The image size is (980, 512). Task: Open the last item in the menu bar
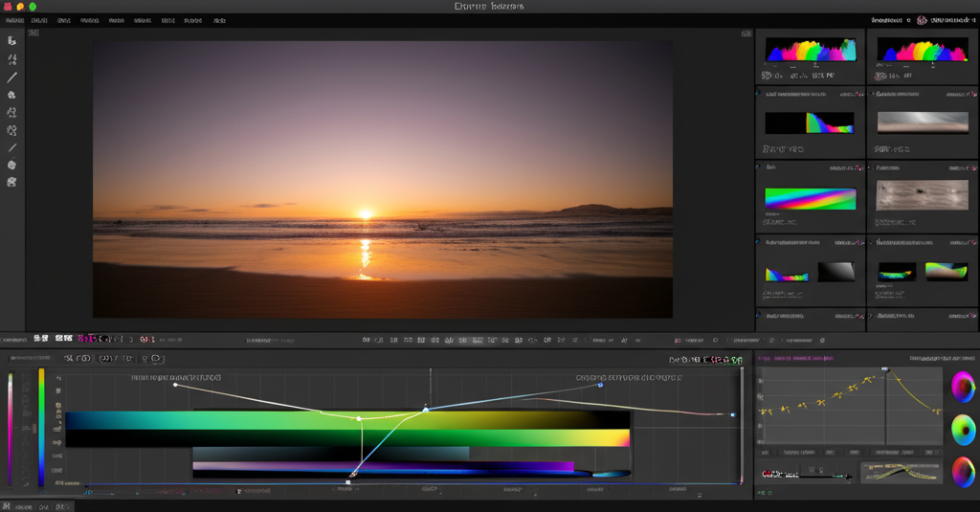pyautogui.click(x=219, y=21)
